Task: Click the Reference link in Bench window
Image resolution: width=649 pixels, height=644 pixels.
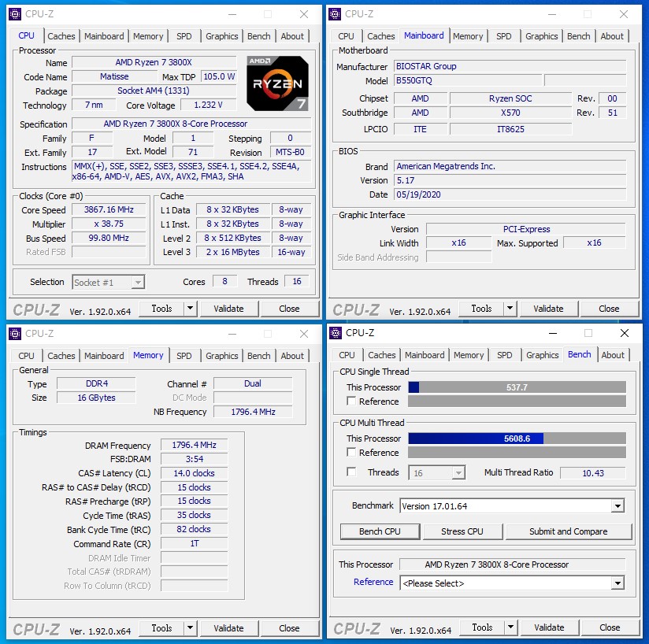Action: (373, 582)
